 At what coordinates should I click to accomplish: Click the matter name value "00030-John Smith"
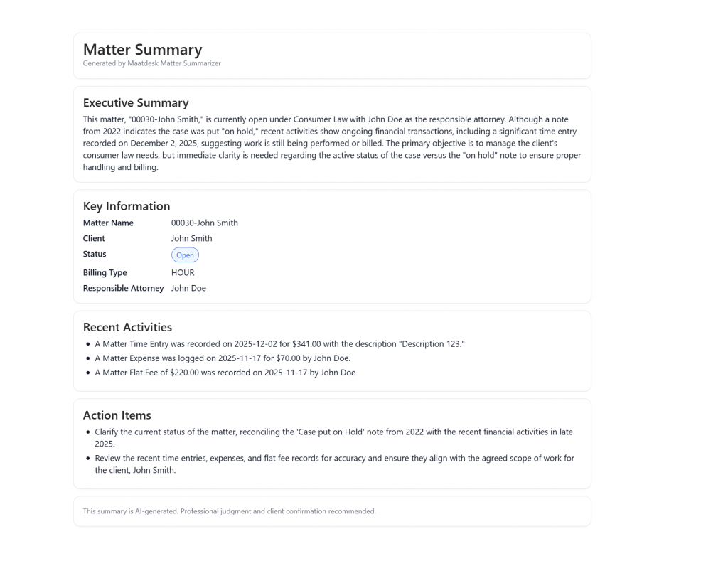click(205, 223)
